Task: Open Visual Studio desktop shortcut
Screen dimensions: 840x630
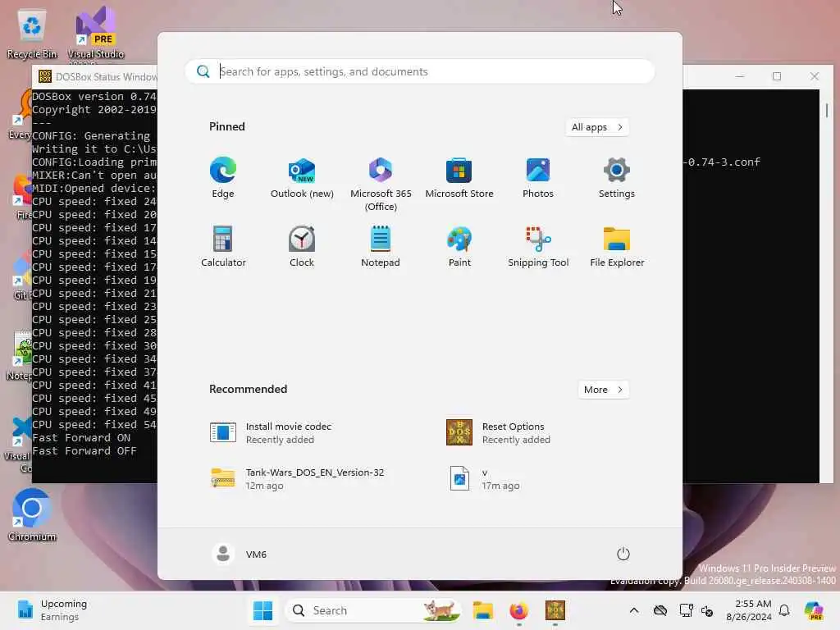Action: [x=96, y=33]
